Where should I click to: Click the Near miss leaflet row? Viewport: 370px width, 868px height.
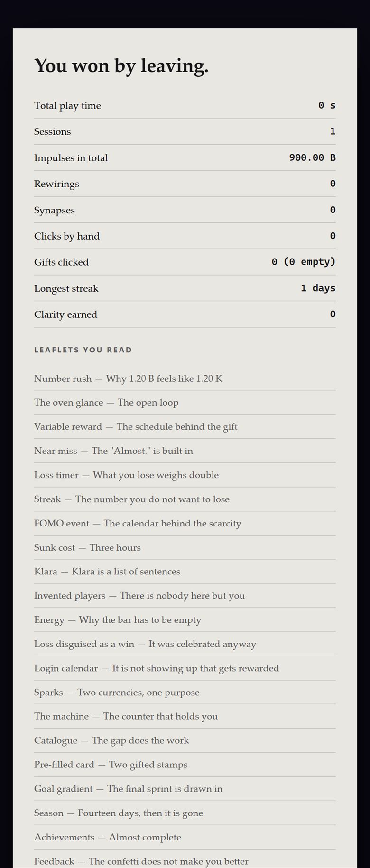[185, 451]
